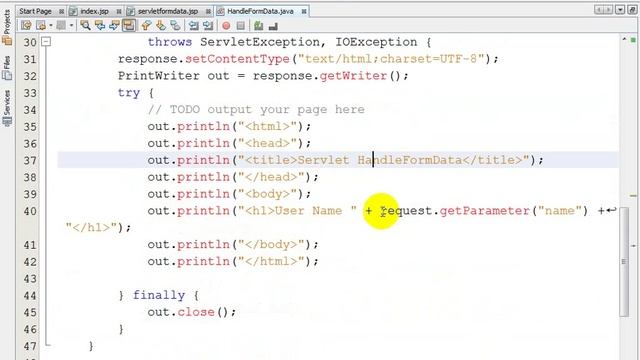Open the forward history dropdown arrow
This screenshot has width=640, height=360.
[71, 25]
